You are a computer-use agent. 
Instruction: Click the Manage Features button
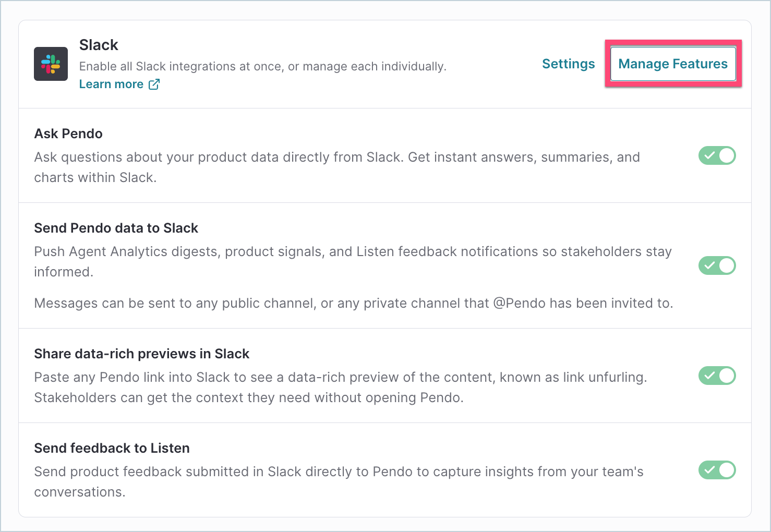pos(673,64)
